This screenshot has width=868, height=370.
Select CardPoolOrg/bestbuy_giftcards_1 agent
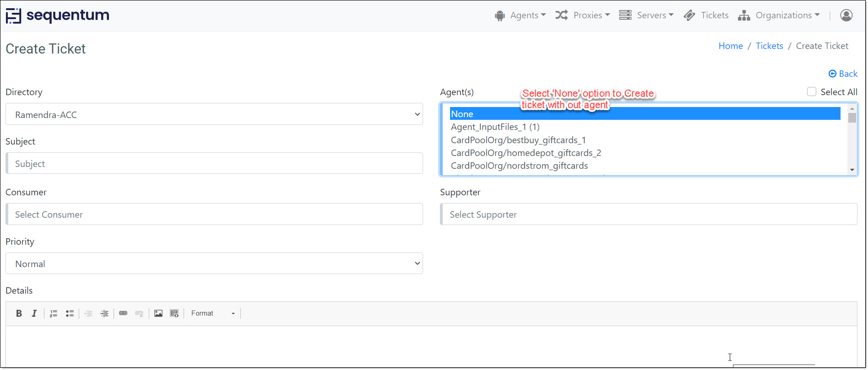click(518, 140)
